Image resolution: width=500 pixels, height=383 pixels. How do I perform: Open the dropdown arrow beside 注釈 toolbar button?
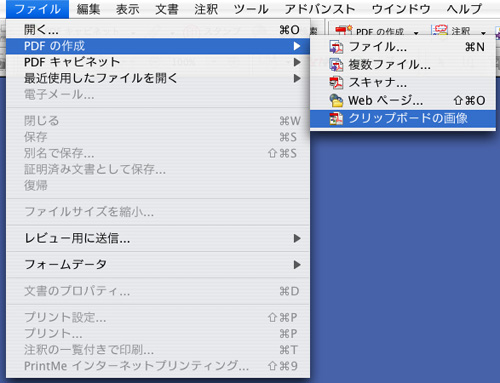point(483,33)
